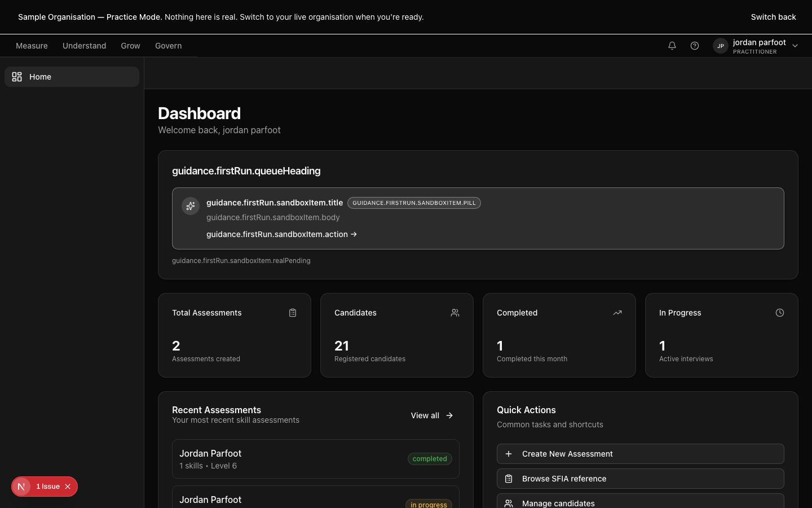
Task: Click guidance.firstRun.queueHeading text
Action: 246,171
